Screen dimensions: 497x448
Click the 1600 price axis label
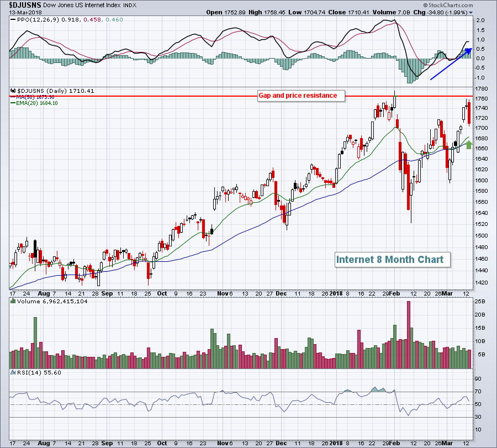481,181
